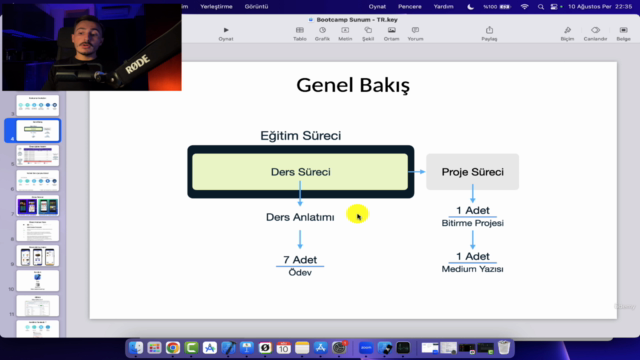640x360 pixels.
Task: Click the Bootcamp Sunum - TR.key document title
Action: (357, 20)
